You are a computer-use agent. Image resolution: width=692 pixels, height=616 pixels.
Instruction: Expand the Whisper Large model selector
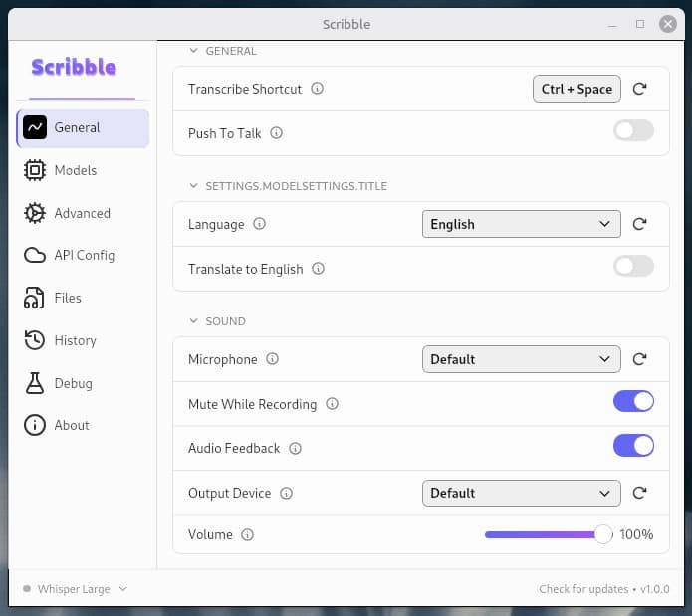pos(76,589)
